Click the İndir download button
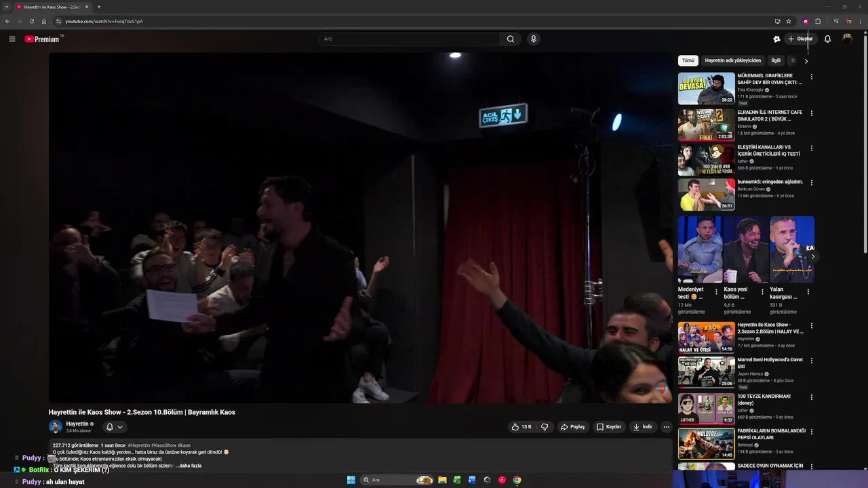Screen dimensions: 868x488 point(643,427)
